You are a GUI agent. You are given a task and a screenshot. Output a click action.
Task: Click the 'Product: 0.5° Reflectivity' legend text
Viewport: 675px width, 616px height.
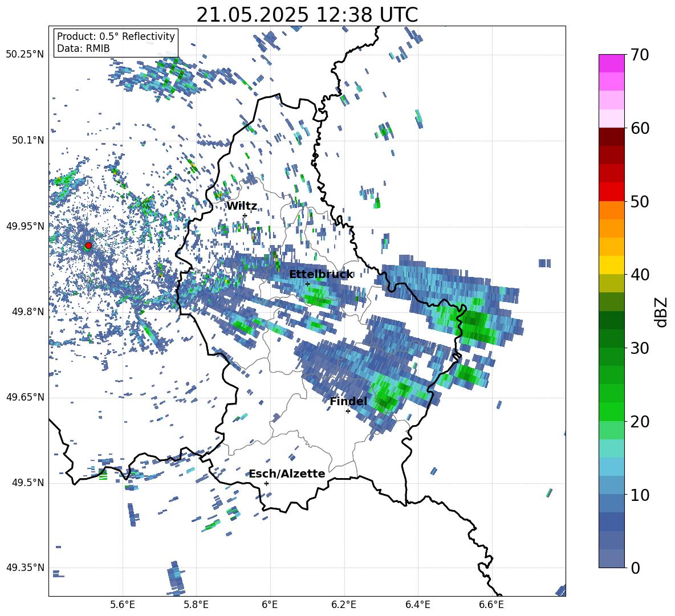coord(116,36)
